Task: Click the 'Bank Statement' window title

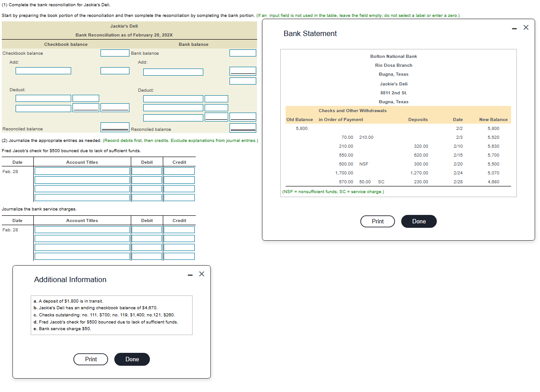Action: point(310,33)
